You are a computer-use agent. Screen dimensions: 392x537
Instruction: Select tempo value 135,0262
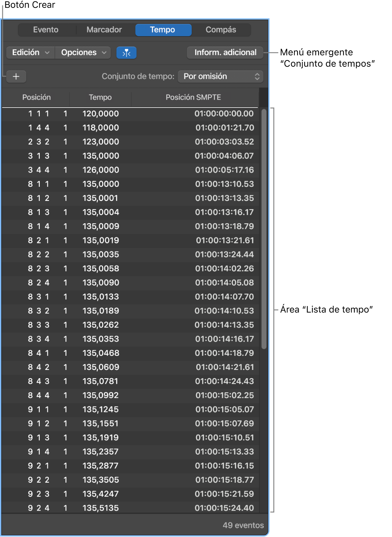click(x=101, y=325)
